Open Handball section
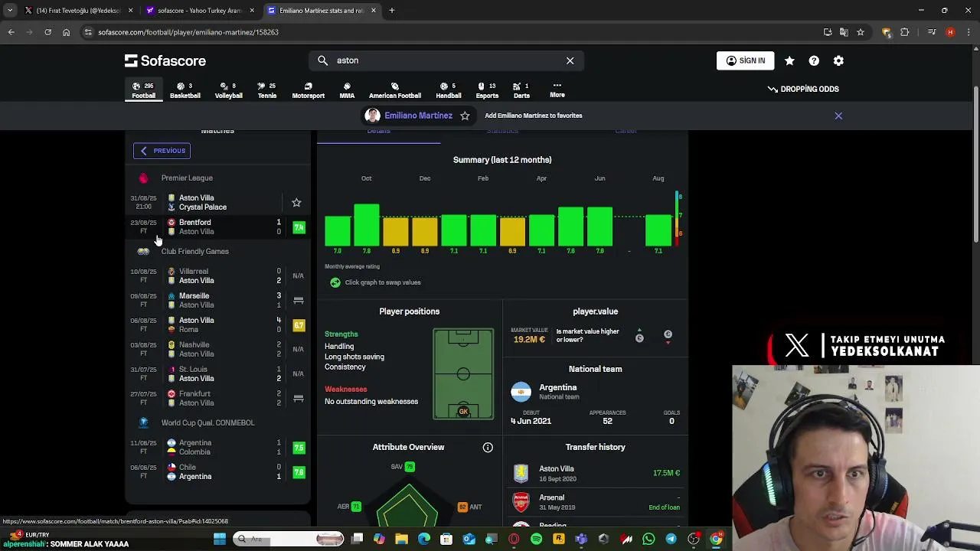This screenshot has width=980, height=551. 448,90
